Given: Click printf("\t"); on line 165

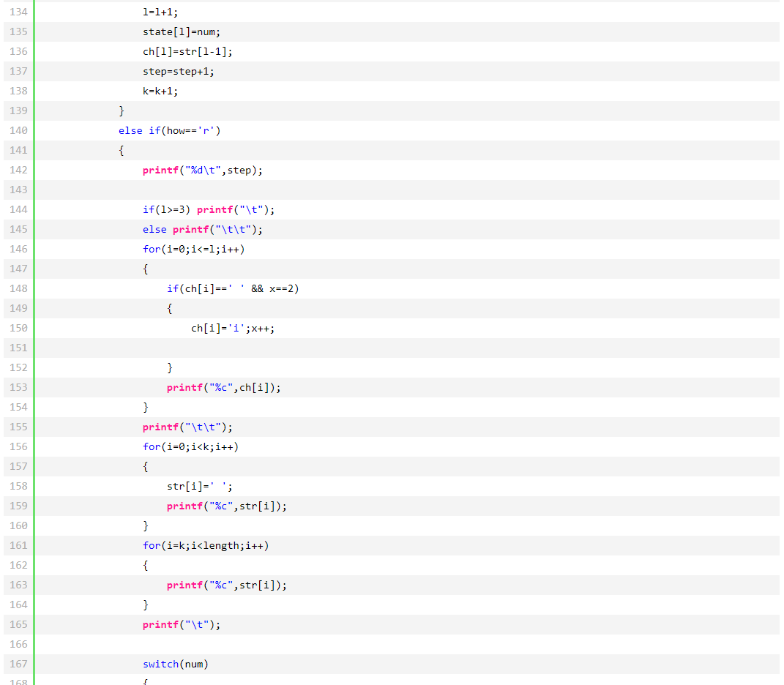Looking at the screenshot, I should tap(182, 624).
